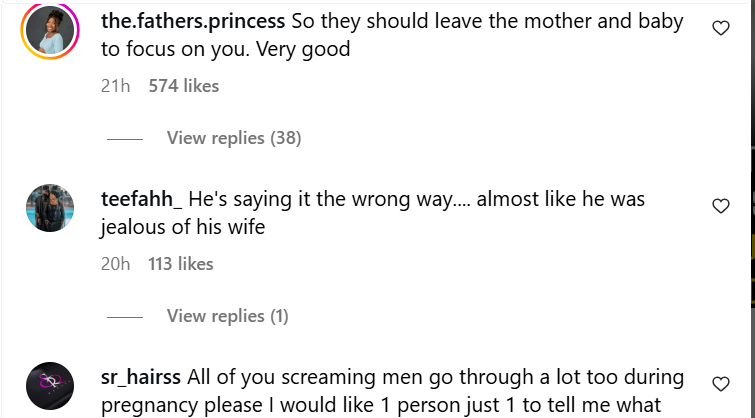Like sr_hairss comment with heart icon
Image resolution: width=755 pixels, height=418 pixels.
point(720,384)
